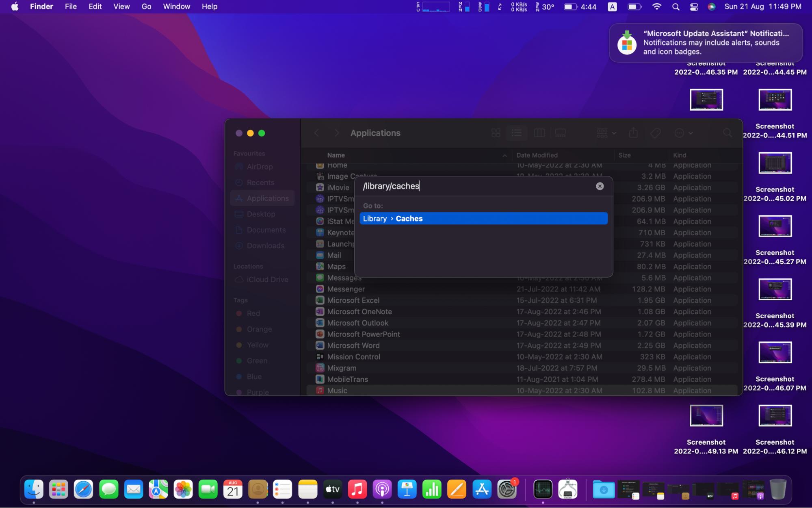Open the Action (ellipsis) menu dropdown
This screenshot has width=812, height=508.
coord(683,133)
